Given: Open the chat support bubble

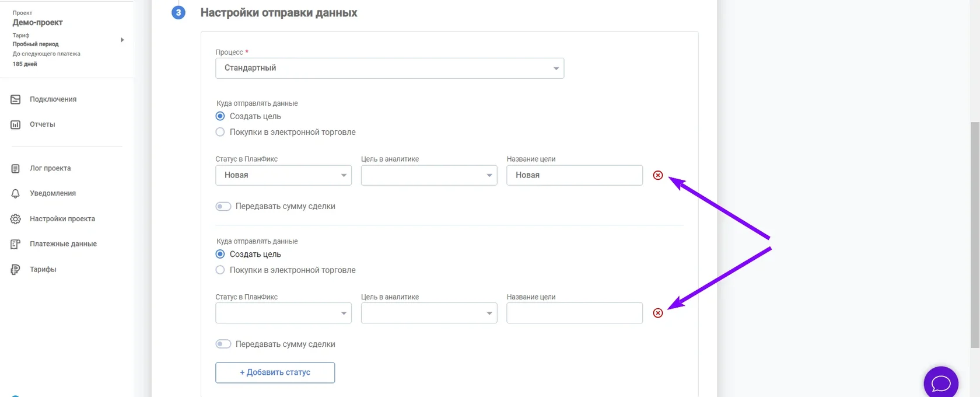Looking at the screenshot, I should pyautogui.click(x=941, y=383).
